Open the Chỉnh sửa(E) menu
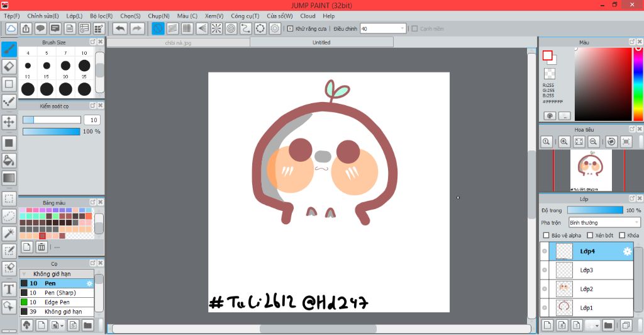Viewport: 644px width, 335px height. coord(43,16)
